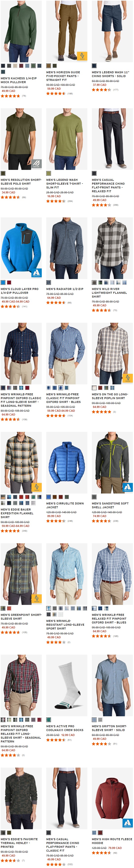Open Men's Kachess 1/4-Zip Mock Pullover link
Image resolution: width=134 pixels, height=868 pixels.
(19, 80)
